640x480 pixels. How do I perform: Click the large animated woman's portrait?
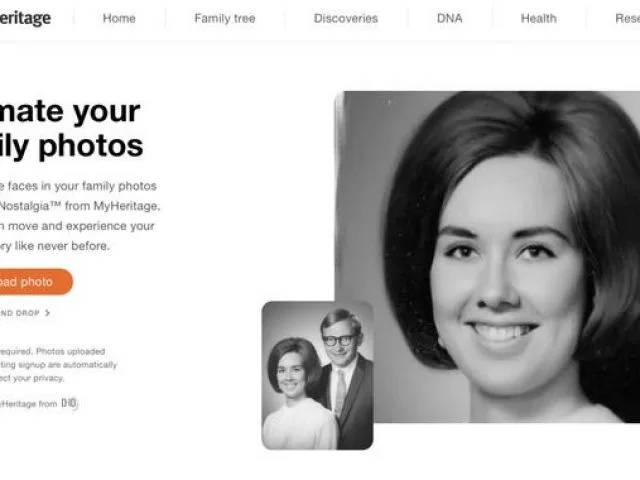tap(487, 257)
